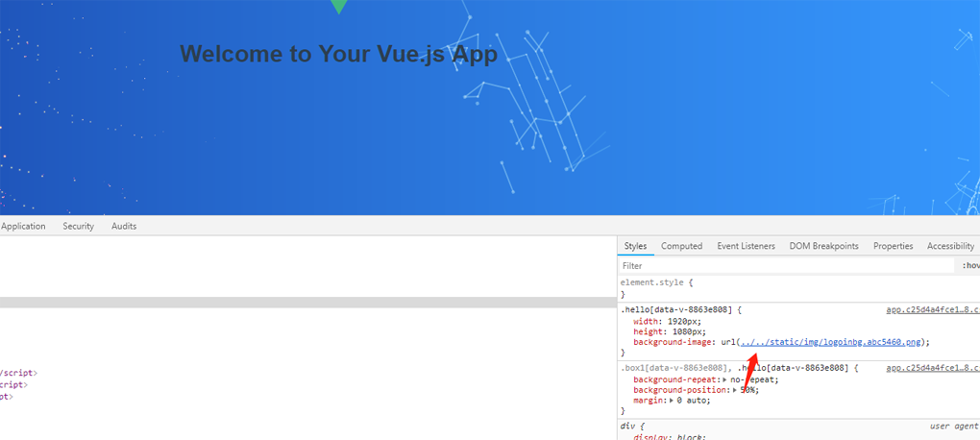Screen dimensions: 980x440
Task: Toggle the :hov element state button
Action: click(x=970, y=265)
